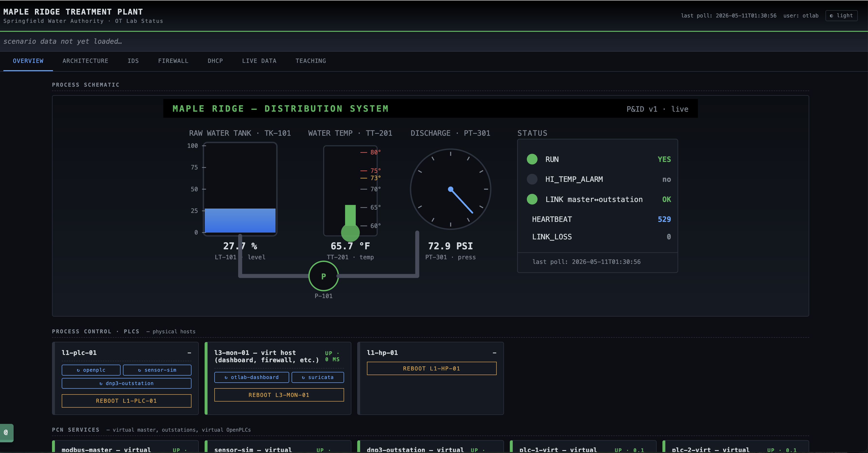Image resolution: width=868 pixels, height=453 pixels.
Task: Click the last poll timestamp in STATUS panel
Action: [x=586, y=262]
